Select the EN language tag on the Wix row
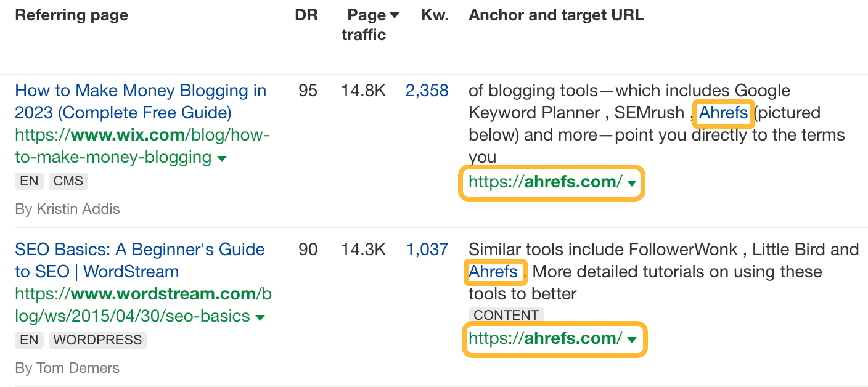This screenshot has height=387, width=868. [29, 181]
